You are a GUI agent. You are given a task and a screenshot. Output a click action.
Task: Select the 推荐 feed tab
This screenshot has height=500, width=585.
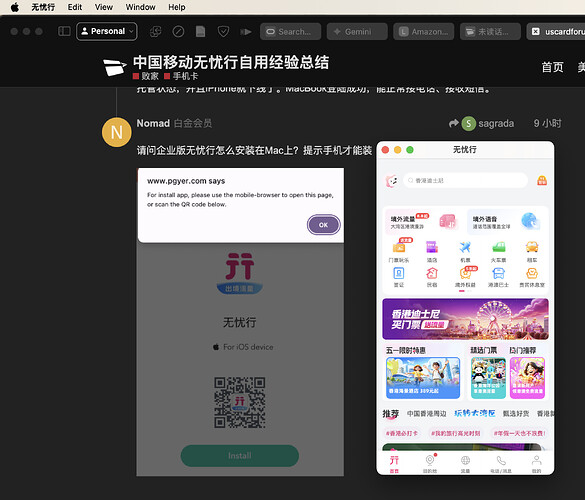point(391,414)
